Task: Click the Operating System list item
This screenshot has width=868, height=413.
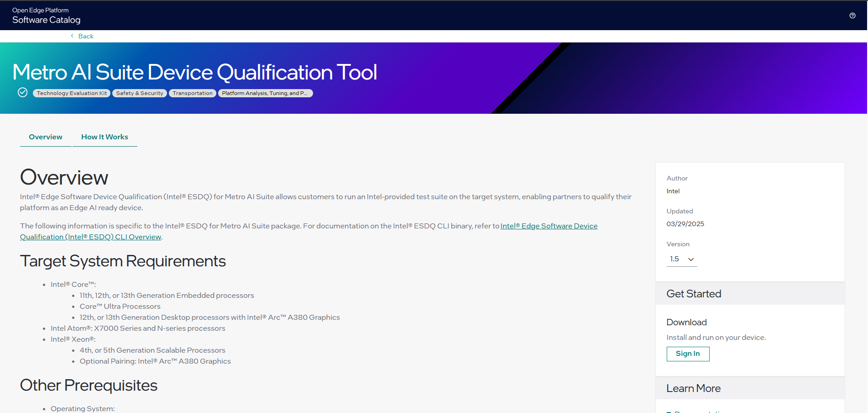Action: [x=83, y=409]
